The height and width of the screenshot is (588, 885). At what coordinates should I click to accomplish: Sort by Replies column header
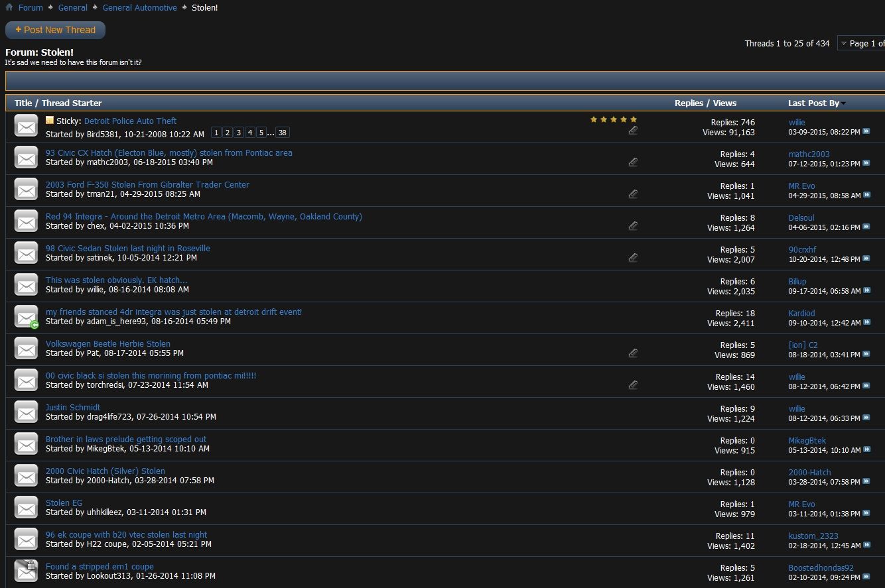point(689,103)
